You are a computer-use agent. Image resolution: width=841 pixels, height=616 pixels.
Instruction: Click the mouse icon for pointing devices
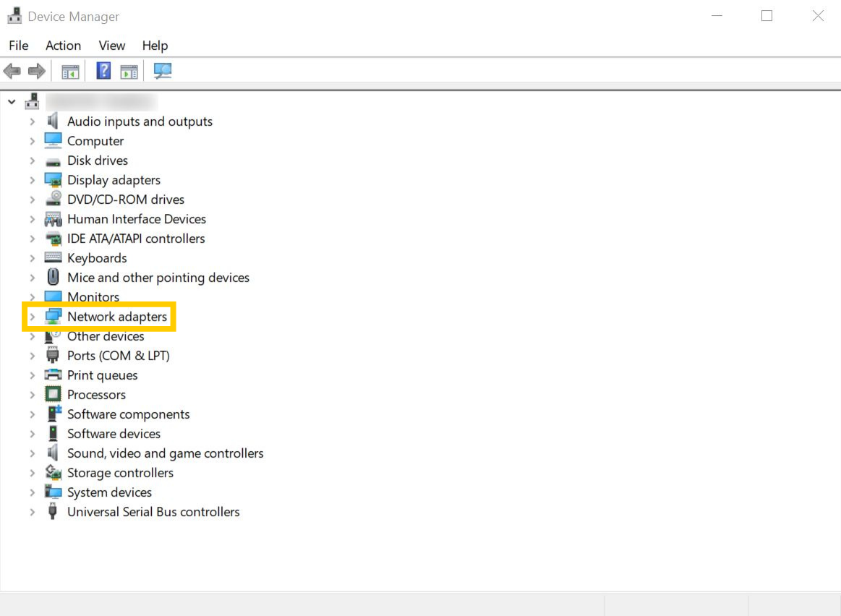pyautogui.click(x=53, y=277)
